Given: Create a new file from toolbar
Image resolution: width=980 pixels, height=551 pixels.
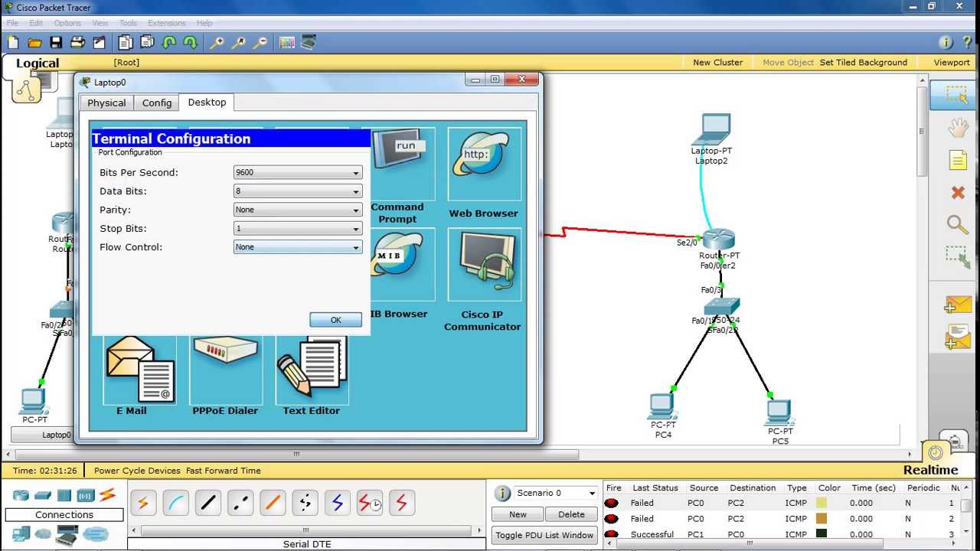Looking at the screenshot, I should pyautogui.click(x=13, y=43).
